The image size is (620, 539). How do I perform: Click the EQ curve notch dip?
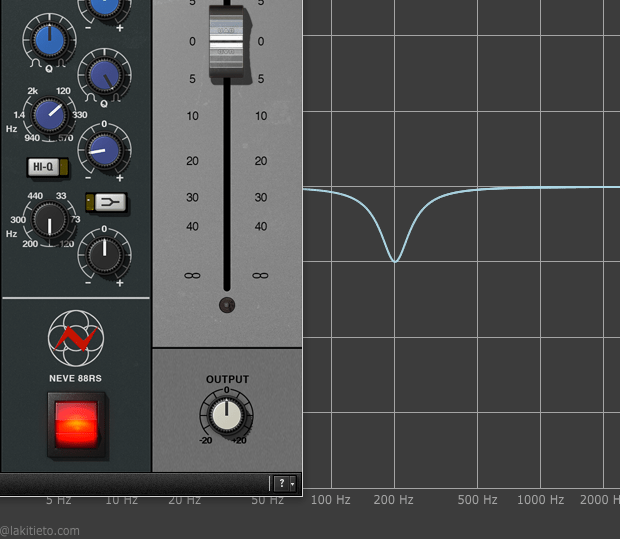[395, 261]
